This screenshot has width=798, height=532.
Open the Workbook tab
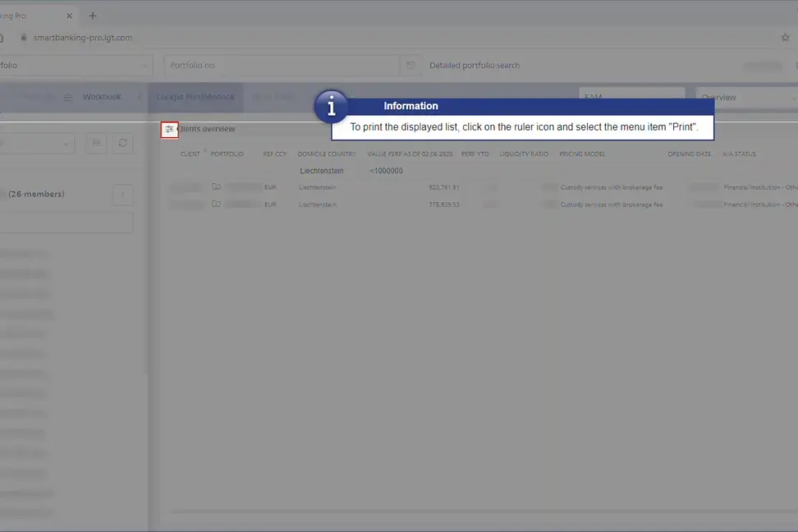pos(101,97)
